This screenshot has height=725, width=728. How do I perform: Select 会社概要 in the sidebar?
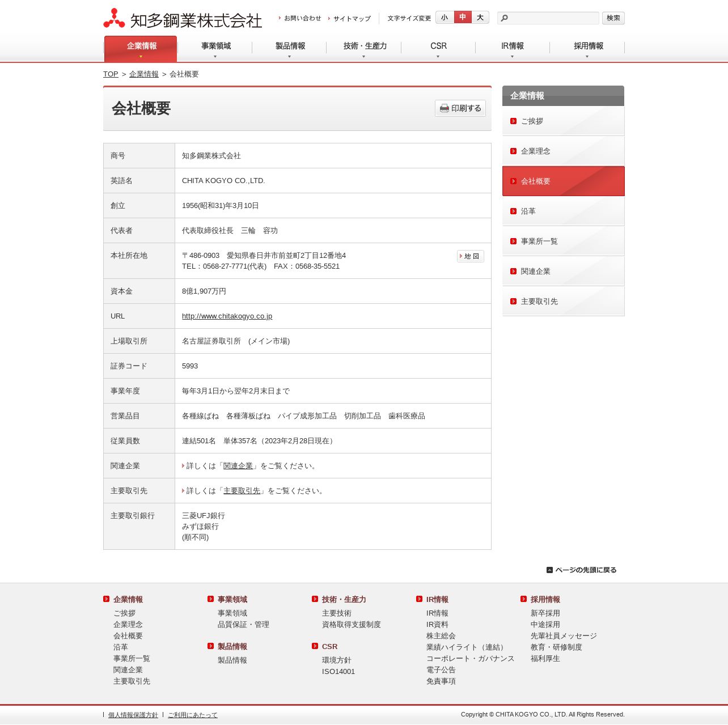[x=564, y=181]
